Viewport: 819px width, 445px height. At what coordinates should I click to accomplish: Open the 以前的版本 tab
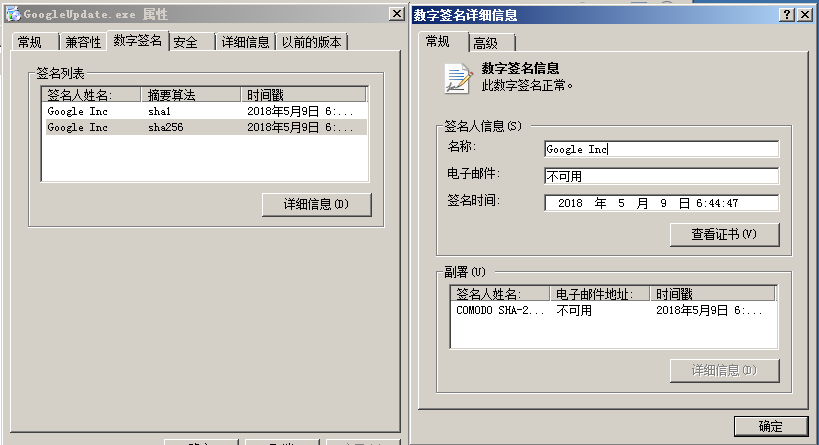(x=312, y=42)
